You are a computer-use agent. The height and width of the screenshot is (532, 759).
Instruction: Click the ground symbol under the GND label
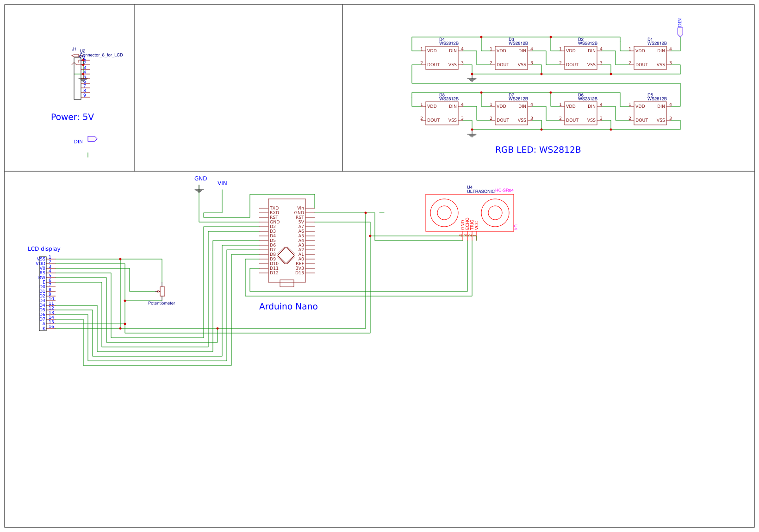pyautogui.click(x=199, y=190)
